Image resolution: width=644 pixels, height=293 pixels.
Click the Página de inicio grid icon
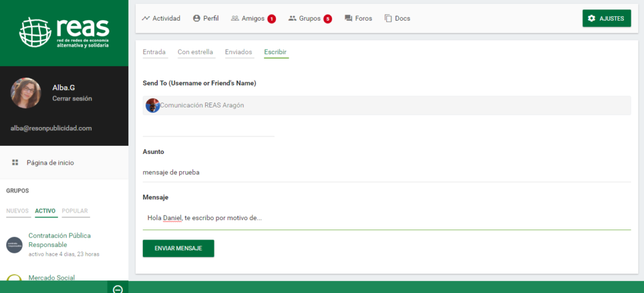[15, 162]
